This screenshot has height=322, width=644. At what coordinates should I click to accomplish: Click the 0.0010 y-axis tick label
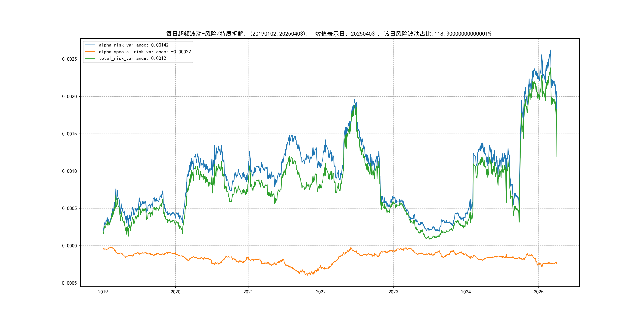point(69,171)
